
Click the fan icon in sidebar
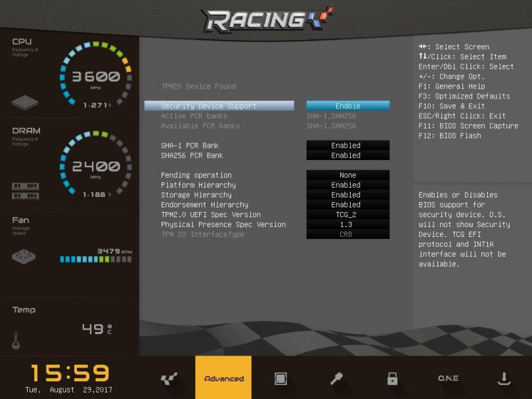(24, 257)
